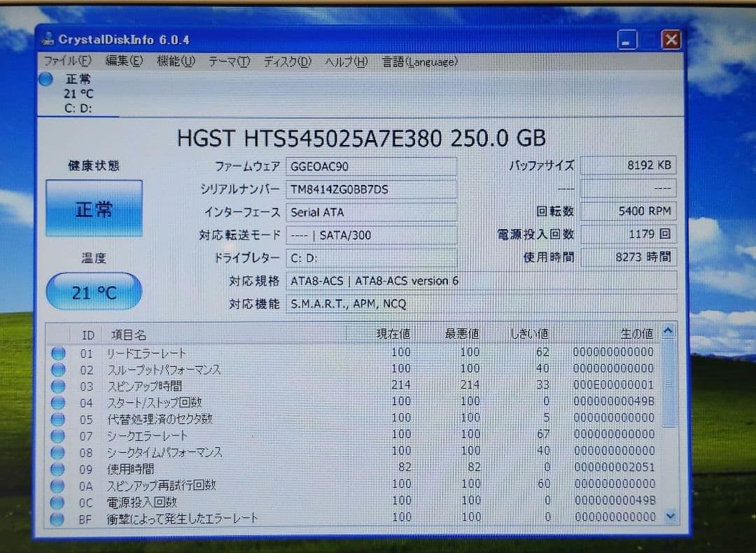
Task: Click the status icon for 02 スループットパフォーマンス
Action: (58, 370)
